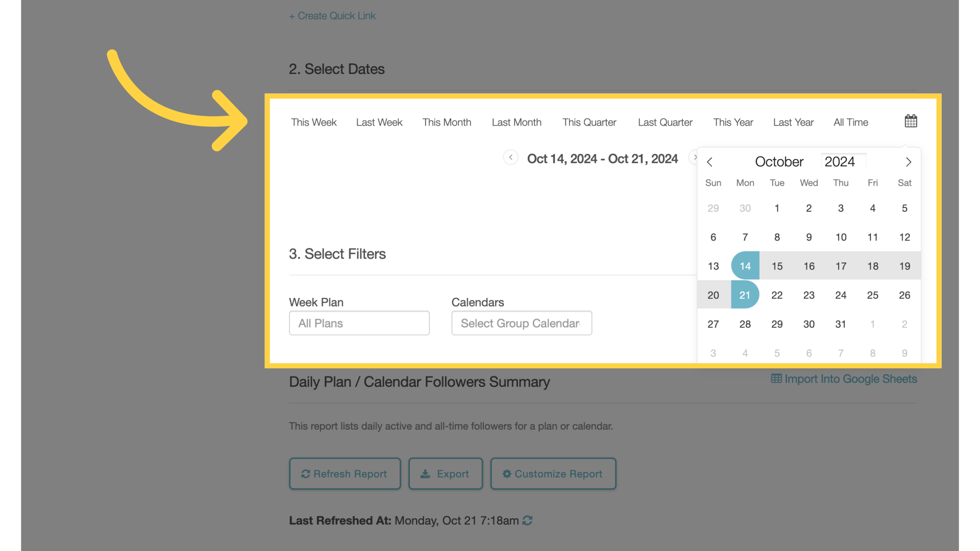Select 'This Quarter' date filter option
Screen dimensions: 980x551
tap(589, 122)
